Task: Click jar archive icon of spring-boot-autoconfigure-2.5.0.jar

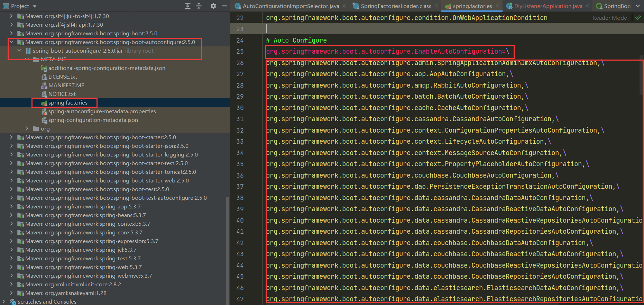Action: coord(28,51)
